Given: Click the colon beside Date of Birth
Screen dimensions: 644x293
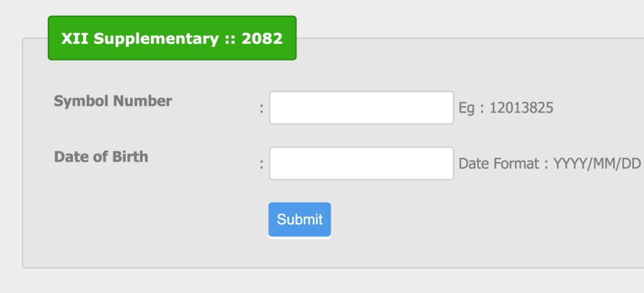Looking at the screenshot, I should point(261,165).
